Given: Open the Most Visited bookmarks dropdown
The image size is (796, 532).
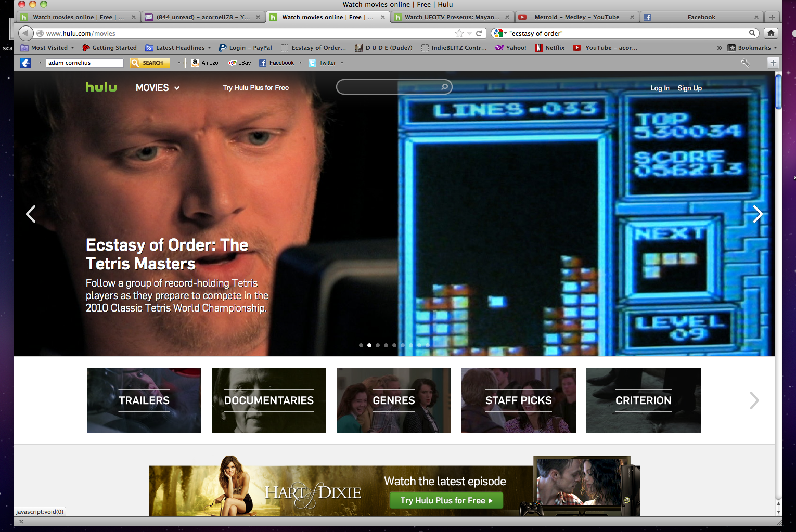Looking at the screenshot, I should (47, 48).
